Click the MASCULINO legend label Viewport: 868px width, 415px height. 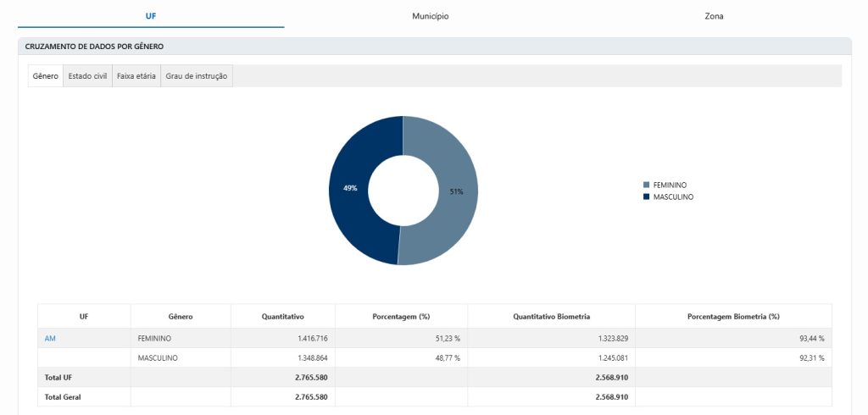[673, 196]
